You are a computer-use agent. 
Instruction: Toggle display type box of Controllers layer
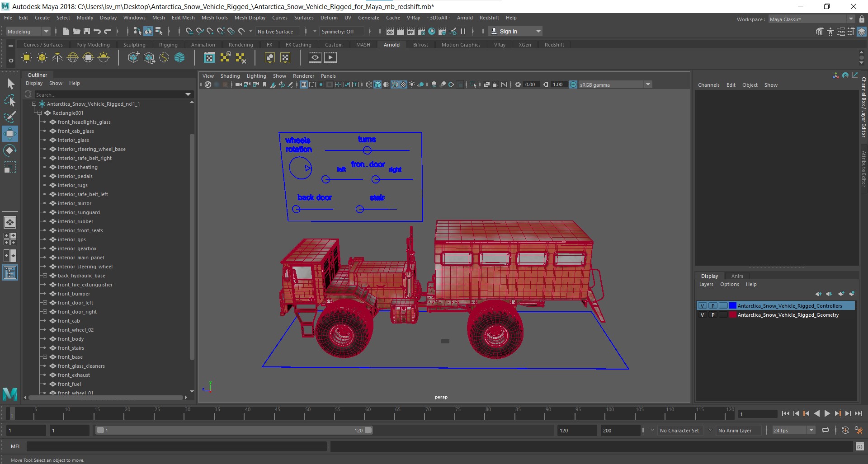tap(723, 306)
